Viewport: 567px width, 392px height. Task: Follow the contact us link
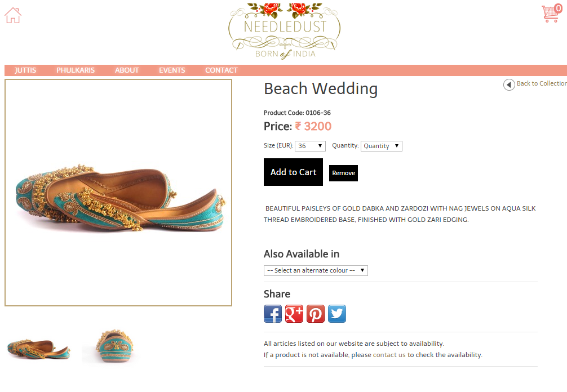coord(389,355)
